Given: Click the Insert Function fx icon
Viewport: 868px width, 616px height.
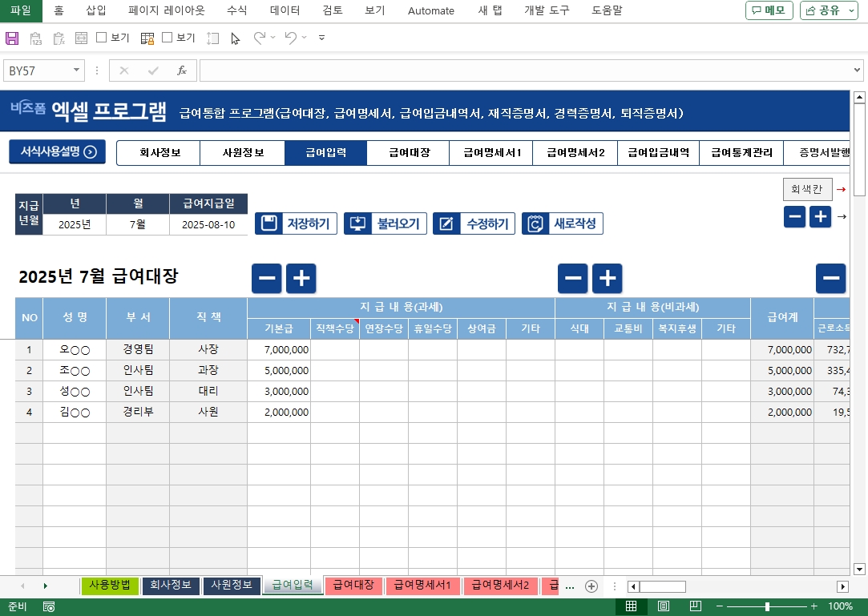Looking at the screenshot, I should (182, 70).
